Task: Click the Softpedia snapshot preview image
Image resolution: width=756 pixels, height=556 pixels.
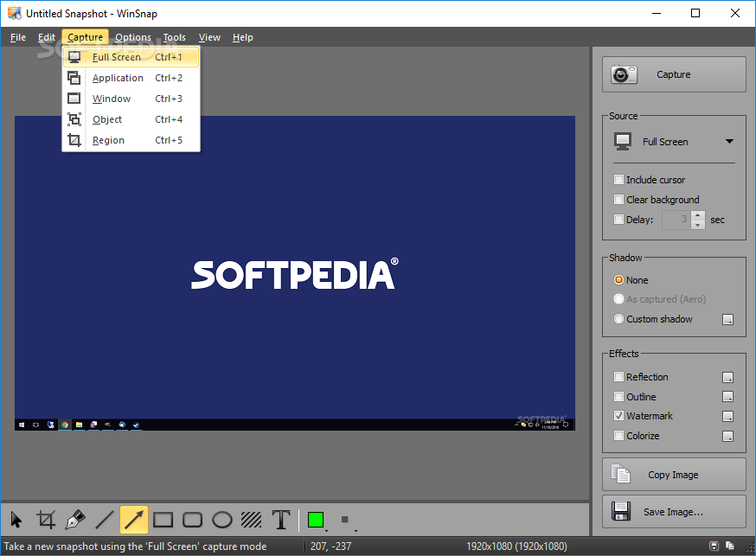Action: 295,273
